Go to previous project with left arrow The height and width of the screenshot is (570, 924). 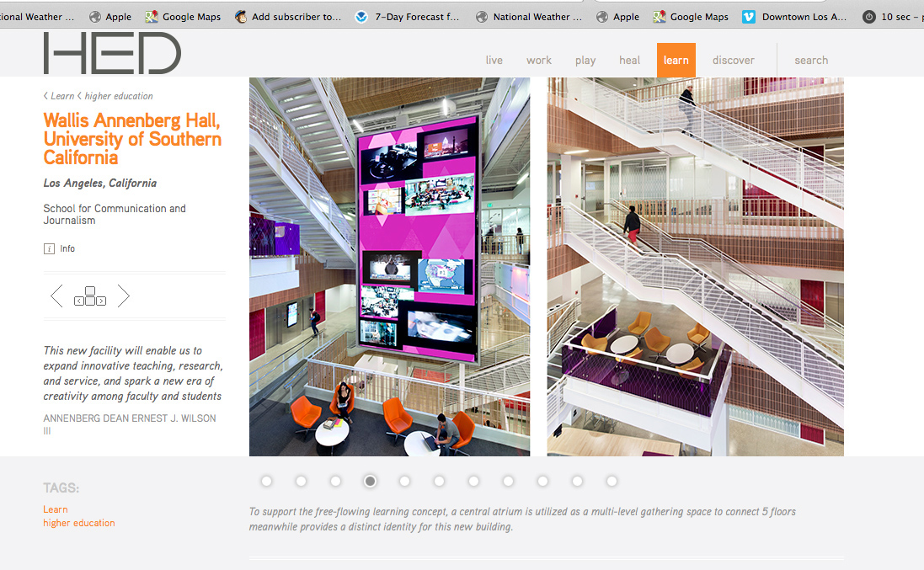[56, 296]
